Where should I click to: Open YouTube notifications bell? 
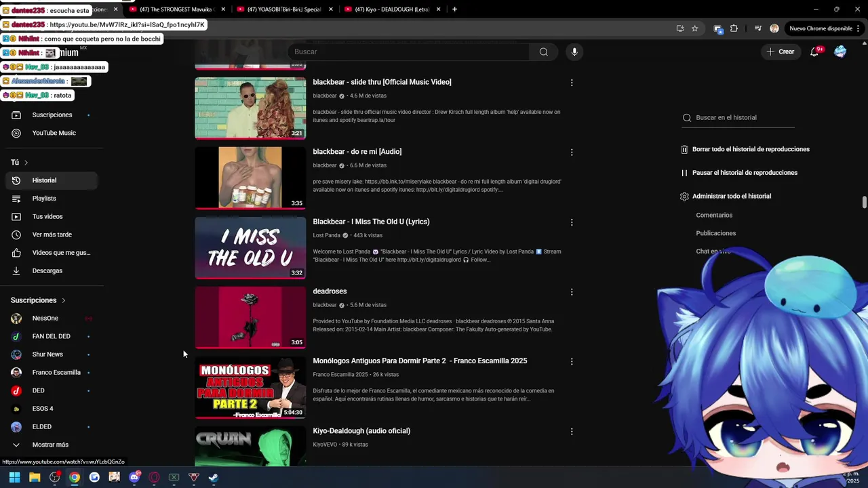815,52
